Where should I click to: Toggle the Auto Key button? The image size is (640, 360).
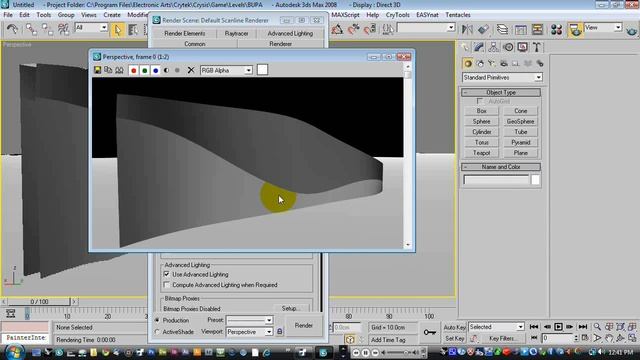pos(454,327)
